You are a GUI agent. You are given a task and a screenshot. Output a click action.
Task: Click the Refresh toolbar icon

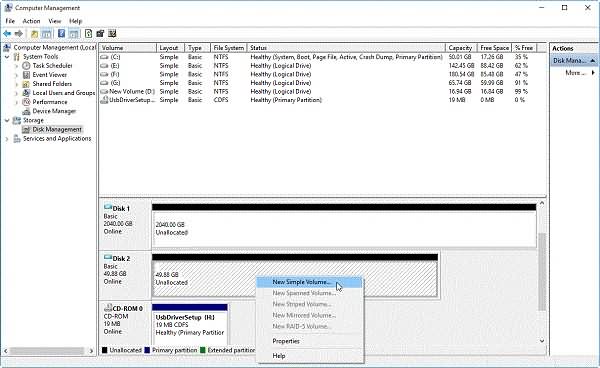[x=88, y=34]
